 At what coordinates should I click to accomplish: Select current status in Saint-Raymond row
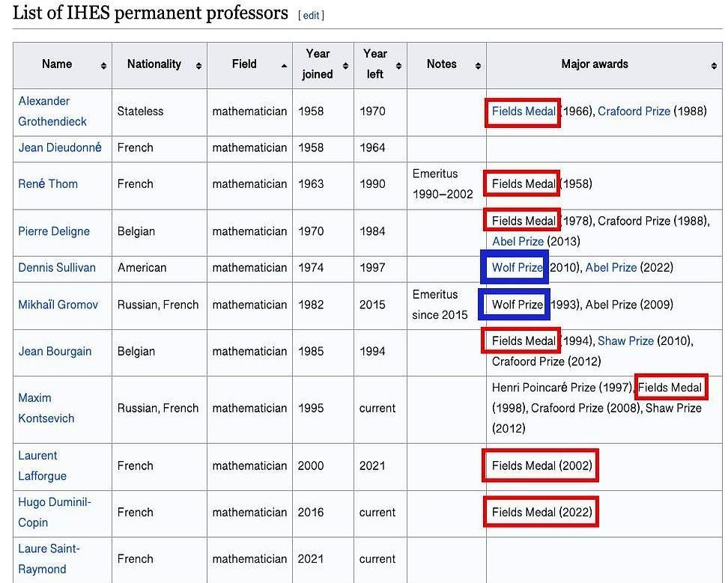(377, 559)
